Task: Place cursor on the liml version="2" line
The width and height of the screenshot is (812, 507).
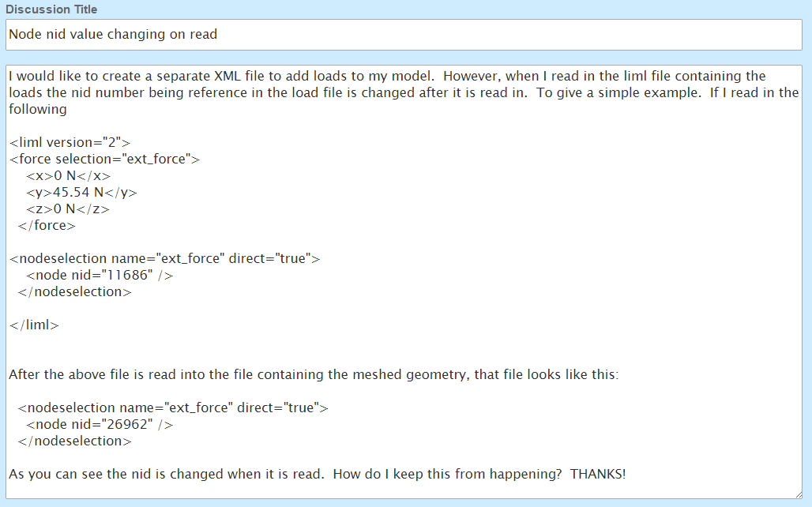Action: click(x=70, y=142)
